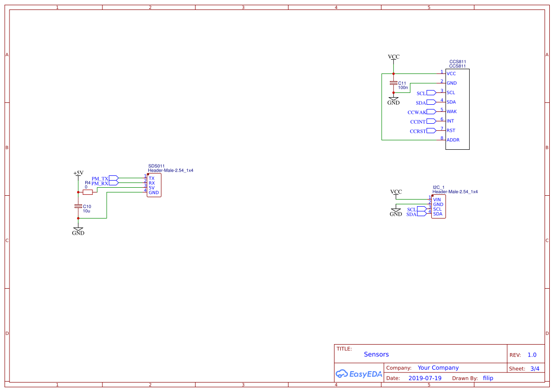The height and width of the screenshot is (392, 555).
Task: Click the EasyEDA logo in title block
Action: tap(358, 374)
